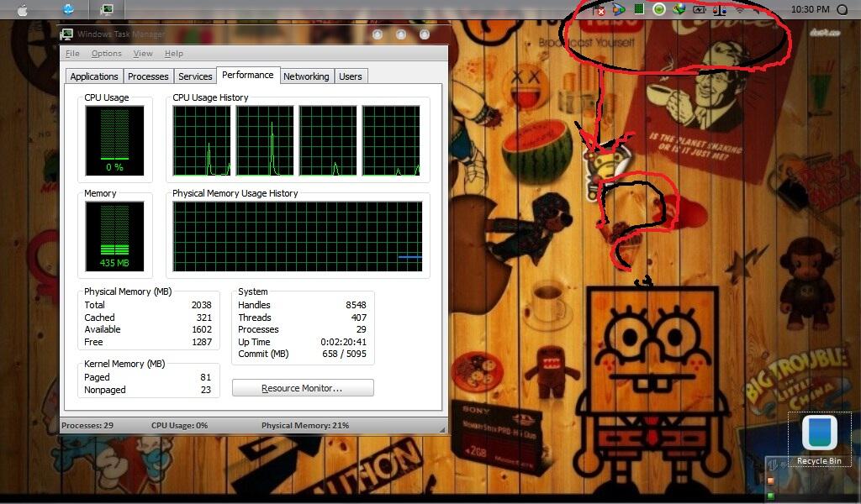Click the 10:30 PM clock
The image size is (861, 504).
pyautogui.click(x=810, y=9)
